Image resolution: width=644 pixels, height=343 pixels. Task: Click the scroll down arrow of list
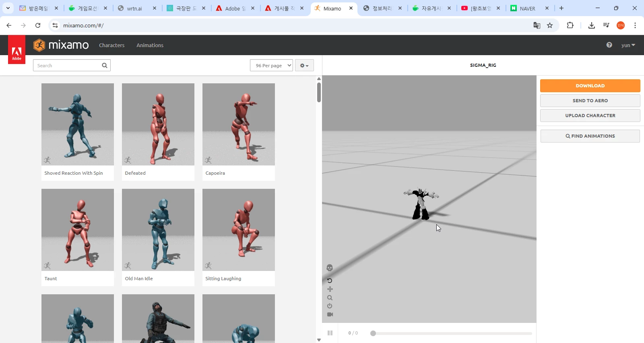click(319, 340)
